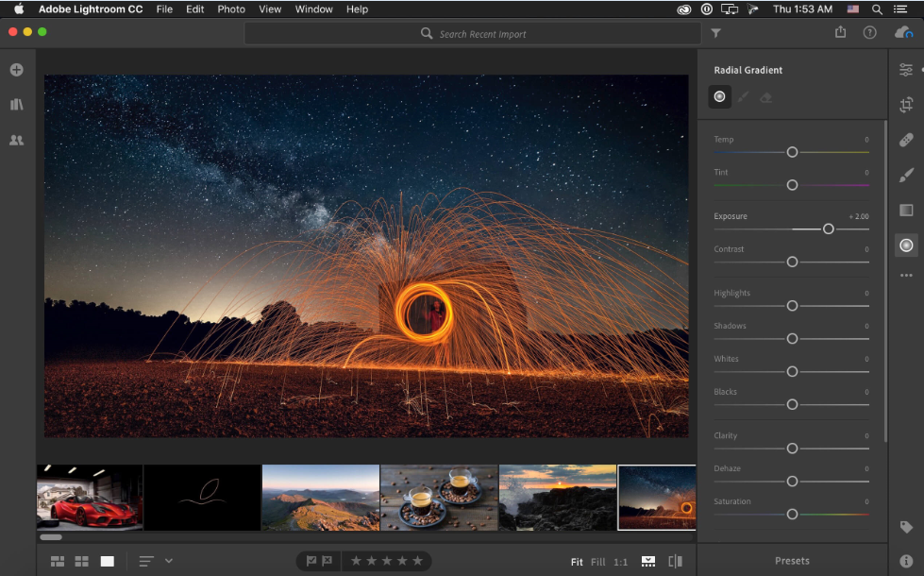
Task: Open the Keywords tag icon
Action: pos(906,527)
